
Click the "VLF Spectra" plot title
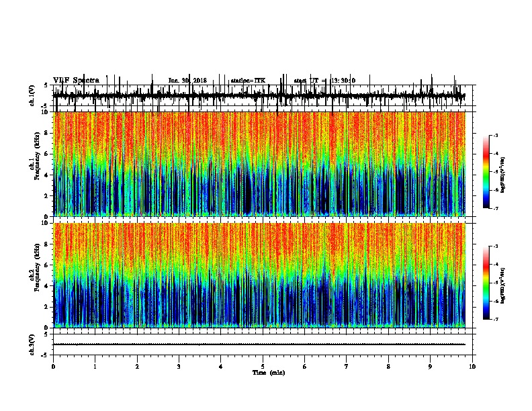[76, 81]
